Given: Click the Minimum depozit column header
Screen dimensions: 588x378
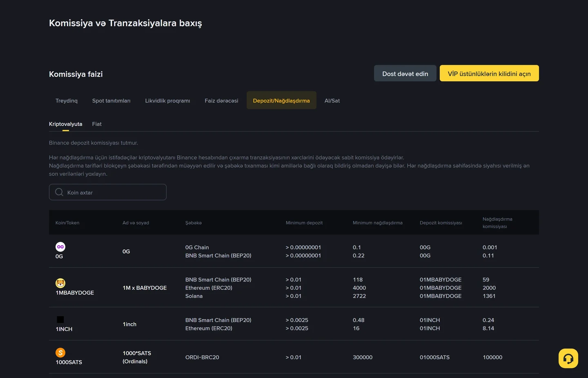Looking at the screenshot, I should (304, 223).
